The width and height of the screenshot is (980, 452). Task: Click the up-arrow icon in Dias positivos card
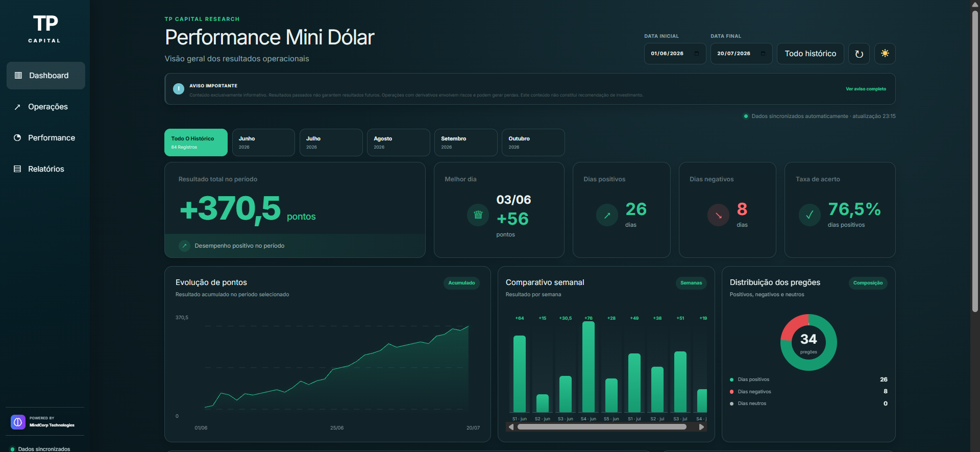tap(607, 215)
